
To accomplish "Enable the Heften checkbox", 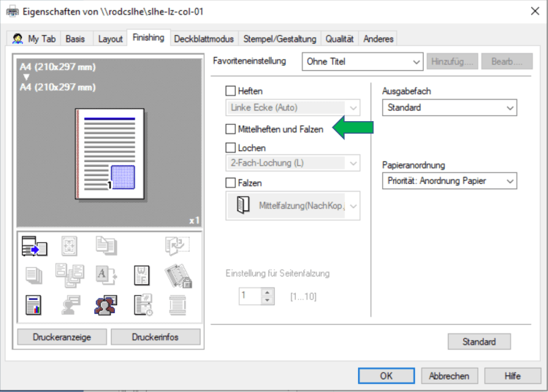I will coord(232,91).
